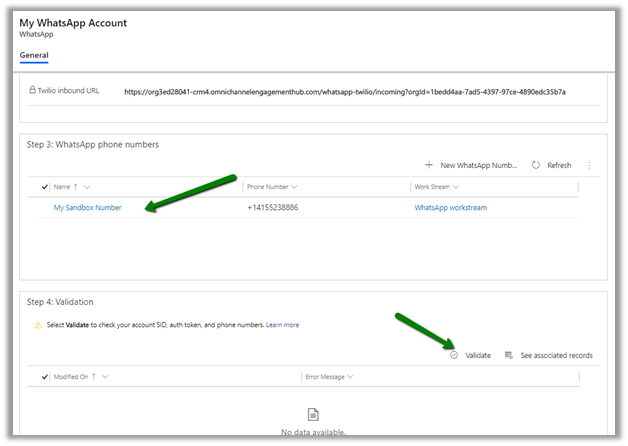Click the Twilio inbound URL field
The height and width of the screenshot is (446, 628).
tap(345, 92)
